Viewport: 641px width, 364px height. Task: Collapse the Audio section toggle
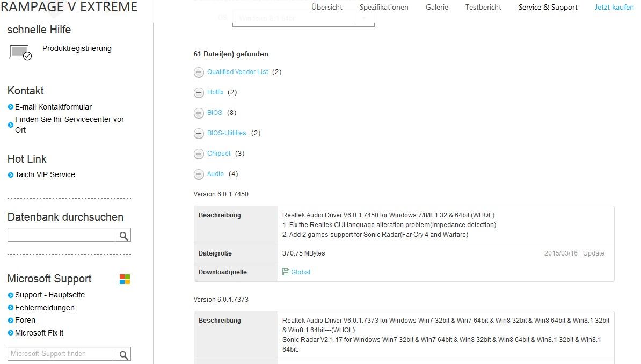pos(199,174)
